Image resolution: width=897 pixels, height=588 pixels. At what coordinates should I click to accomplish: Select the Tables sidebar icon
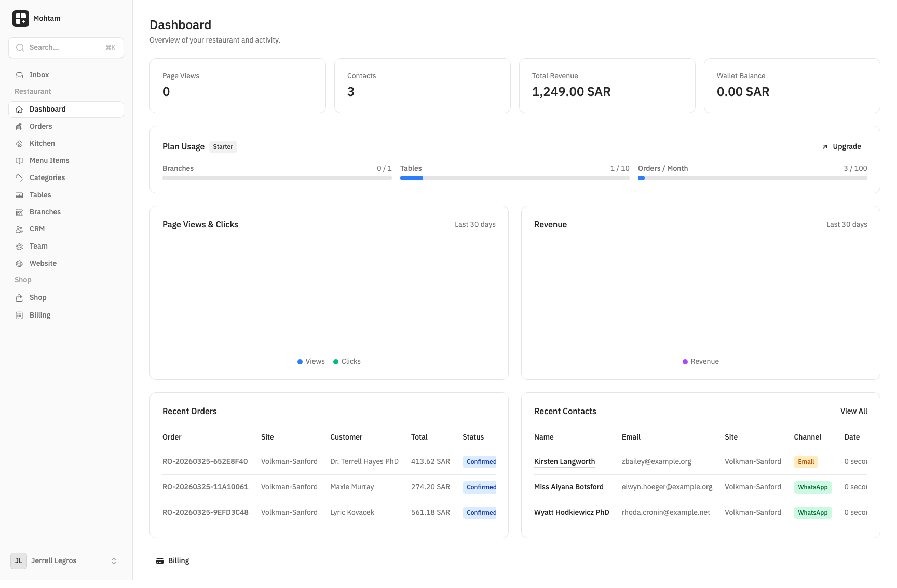19,195
